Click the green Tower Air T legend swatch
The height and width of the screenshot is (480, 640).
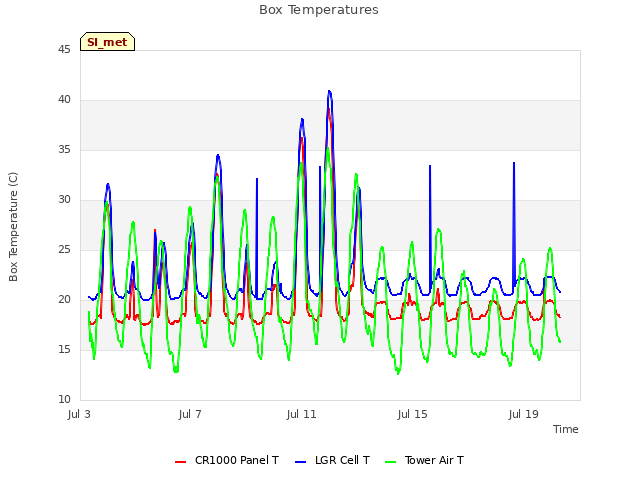pos(391,462)
